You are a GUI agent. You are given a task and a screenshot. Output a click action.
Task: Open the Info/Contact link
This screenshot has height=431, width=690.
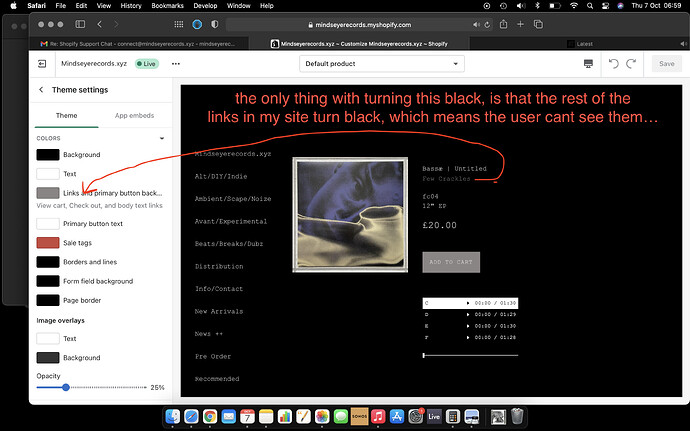click(x=219, y=289)
